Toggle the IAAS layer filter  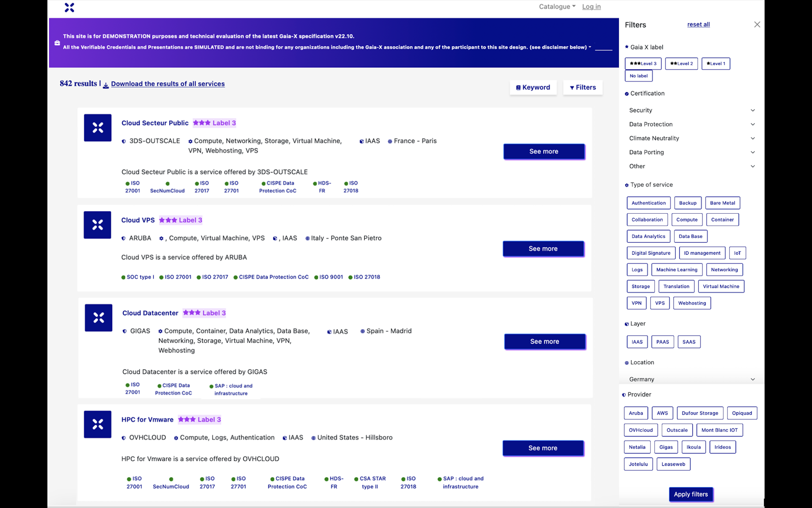[x=637, y=342]
